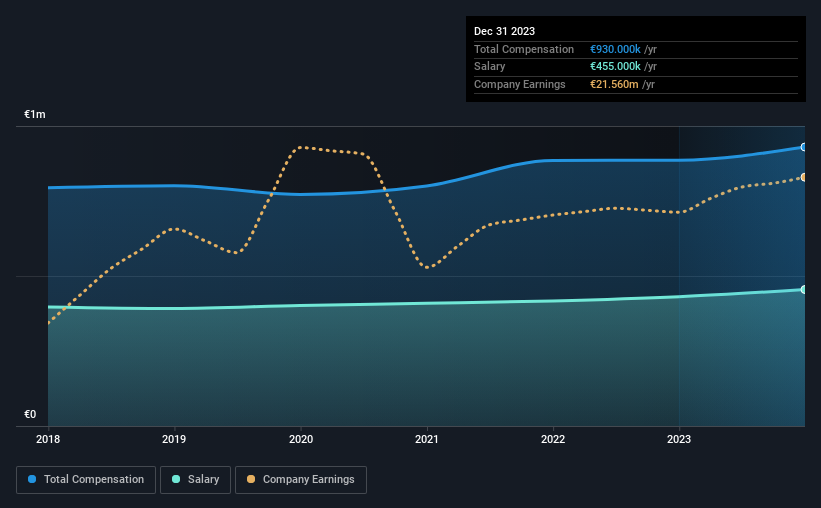
Task: Click the Salary tooltip row label
Action: [490, 67]
